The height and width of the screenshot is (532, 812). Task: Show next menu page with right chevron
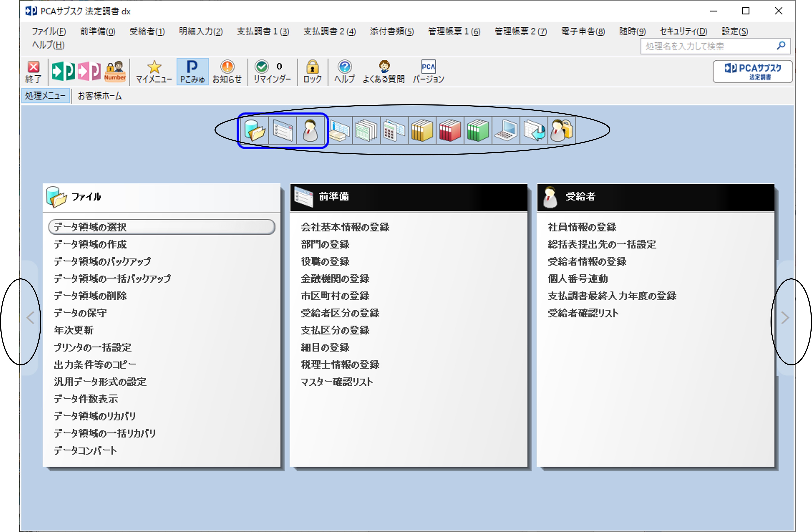pyautogui.click(x=785, y=318)
